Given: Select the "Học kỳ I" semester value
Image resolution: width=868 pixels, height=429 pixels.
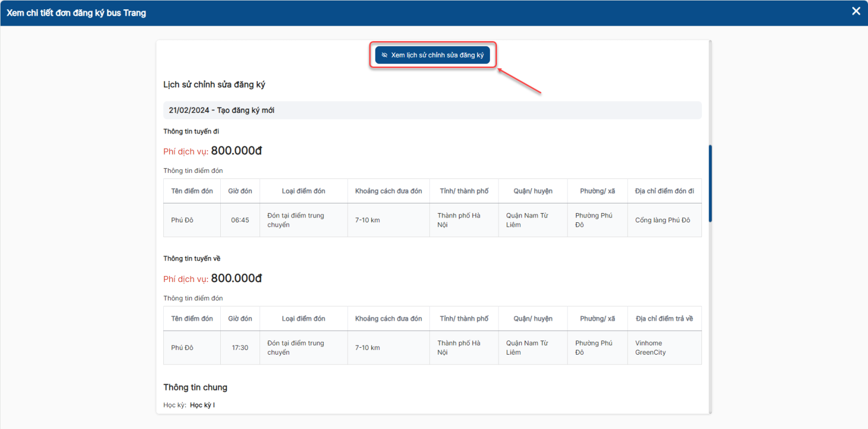Looking at the screenshot, I should (202, 405).
